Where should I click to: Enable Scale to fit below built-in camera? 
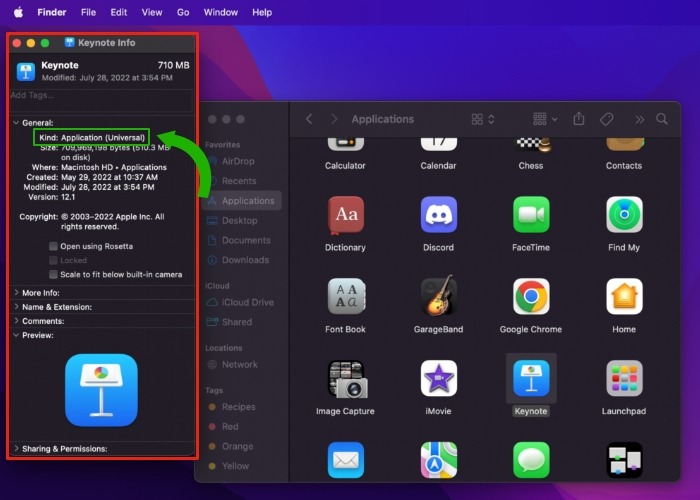[54, 274]
